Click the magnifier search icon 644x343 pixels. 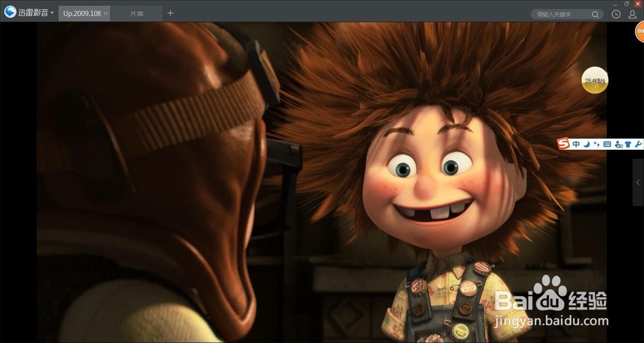[595, 14]
